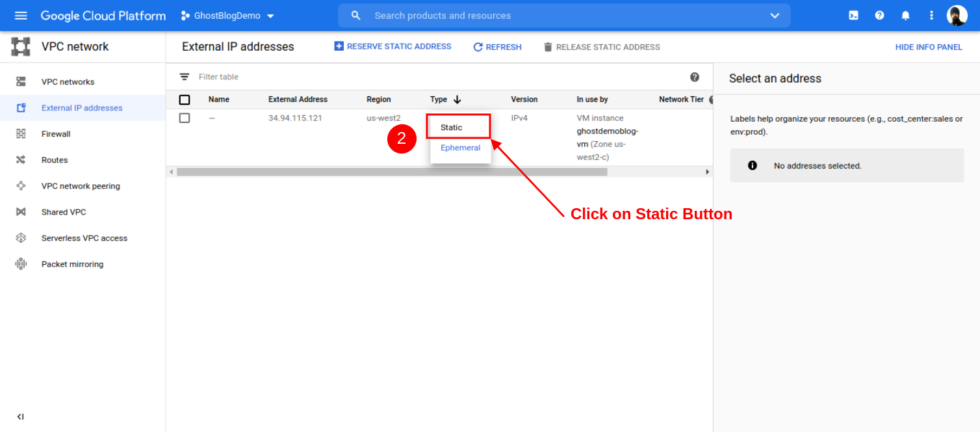Check the select-all checkbox in table header
This screenshot has height=432, width=980.
185,99
